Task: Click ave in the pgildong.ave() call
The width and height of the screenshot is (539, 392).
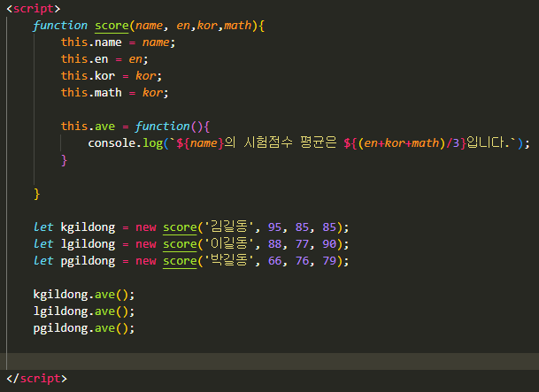Action: tap(104, 328)
